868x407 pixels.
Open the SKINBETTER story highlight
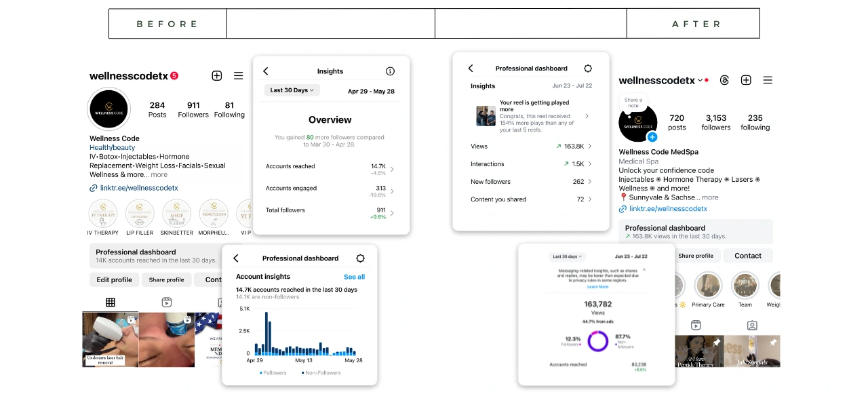[176, 214]
